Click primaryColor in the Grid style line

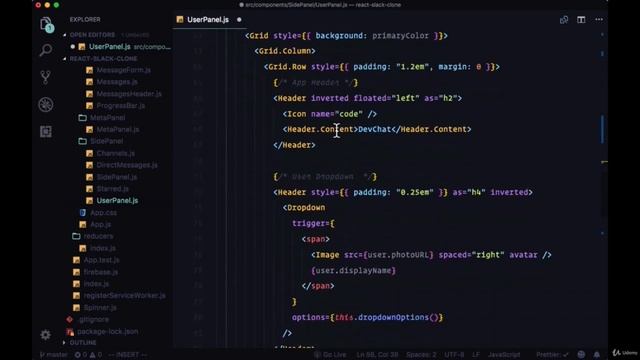(400, 36)
